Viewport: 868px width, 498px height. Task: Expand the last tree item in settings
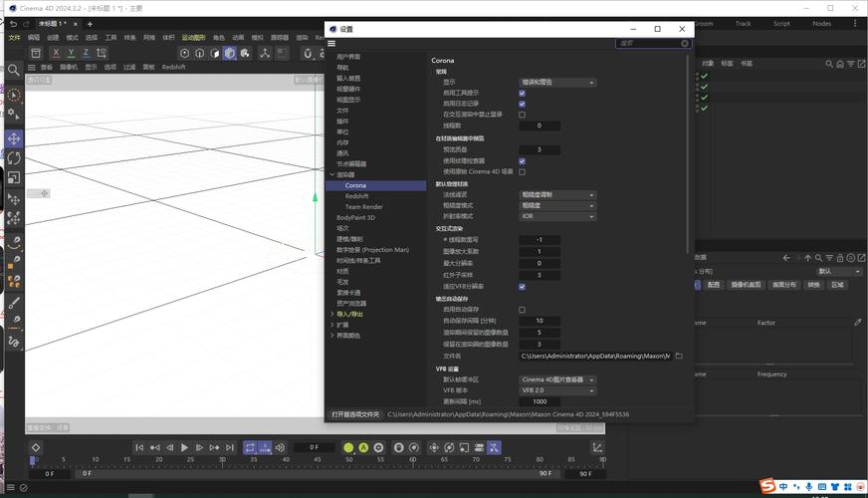click(x=332, y=336)
